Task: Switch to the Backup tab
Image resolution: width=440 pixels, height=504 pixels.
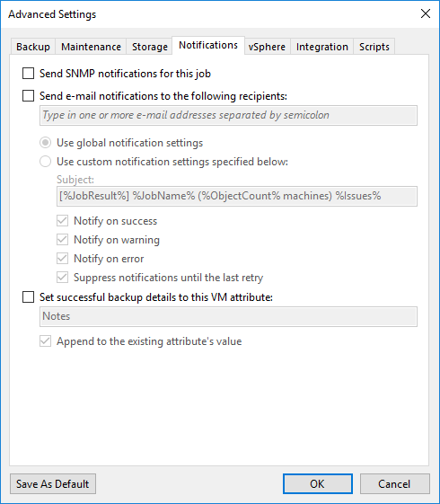Action: click(33, 47)
